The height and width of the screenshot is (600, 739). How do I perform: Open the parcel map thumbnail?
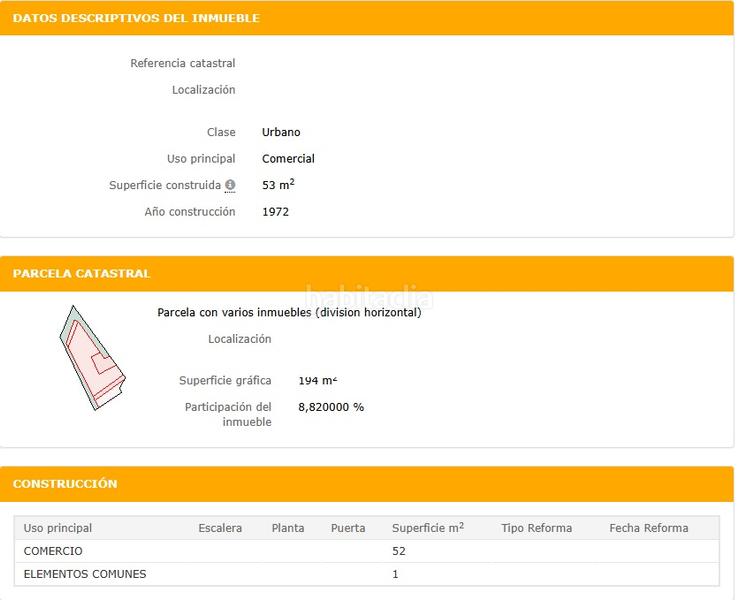click(91, 357)
